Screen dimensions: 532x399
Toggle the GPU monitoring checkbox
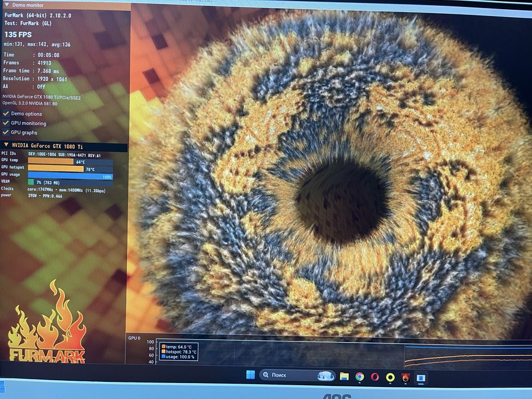click(x=6, y=123)
